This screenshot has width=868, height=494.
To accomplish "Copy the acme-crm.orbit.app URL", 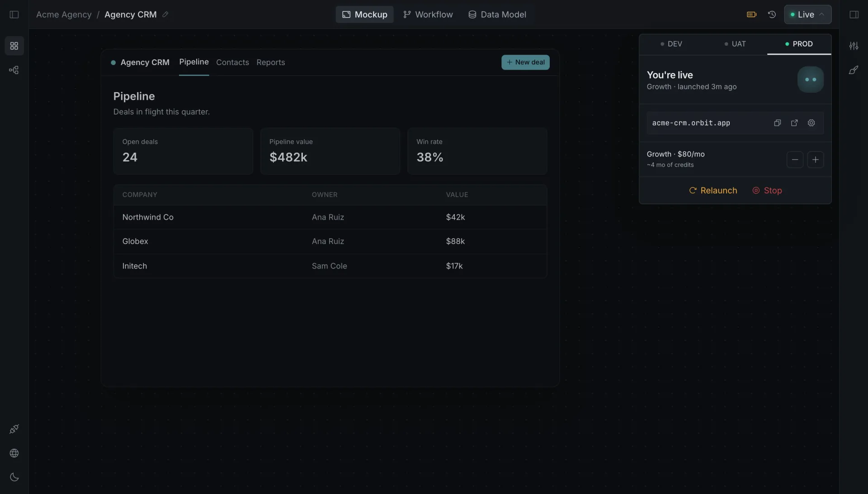I will 777,123.
